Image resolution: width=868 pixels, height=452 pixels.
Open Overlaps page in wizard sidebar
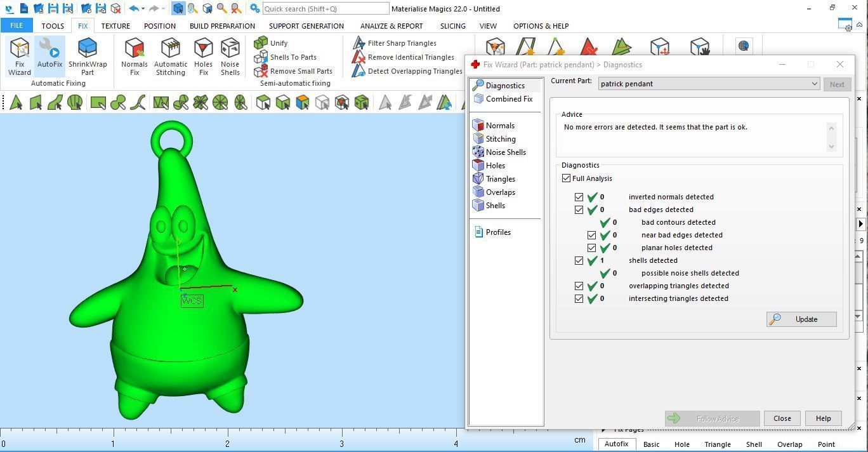[x=494, y=192]
